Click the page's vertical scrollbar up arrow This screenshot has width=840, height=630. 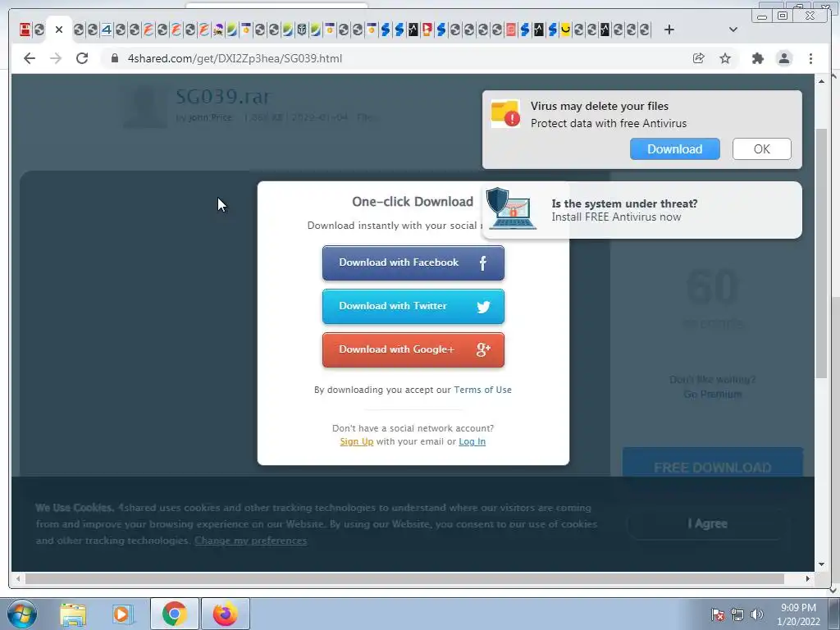click(x=821, y=81)
